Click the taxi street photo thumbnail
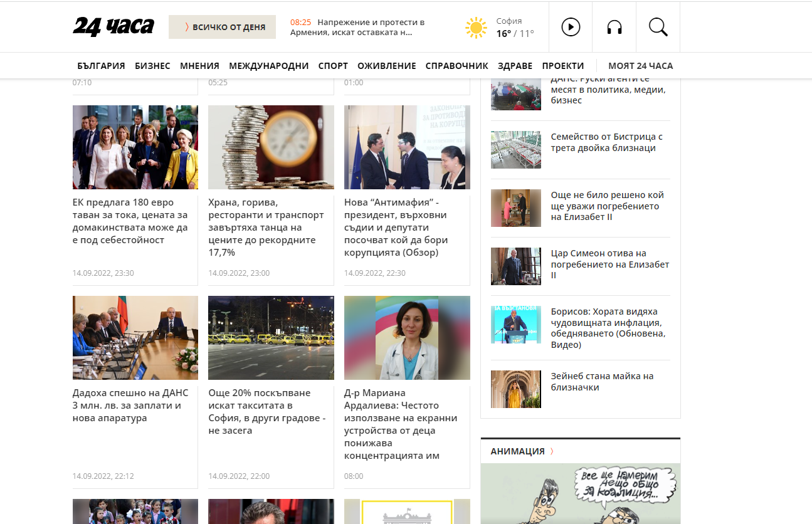The height and width of the screenshot is (524, 812). pyautogui.click(x=271, y=338)
